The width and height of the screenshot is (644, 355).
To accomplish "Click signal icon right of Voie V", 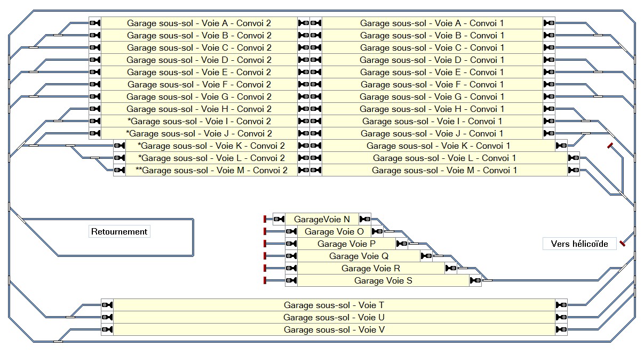I will coord(562,329).
